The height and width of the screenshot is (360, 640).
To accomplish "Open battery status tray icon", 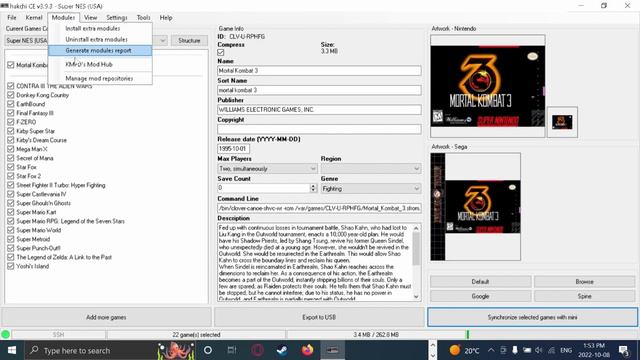I will (x=527, y=350).
